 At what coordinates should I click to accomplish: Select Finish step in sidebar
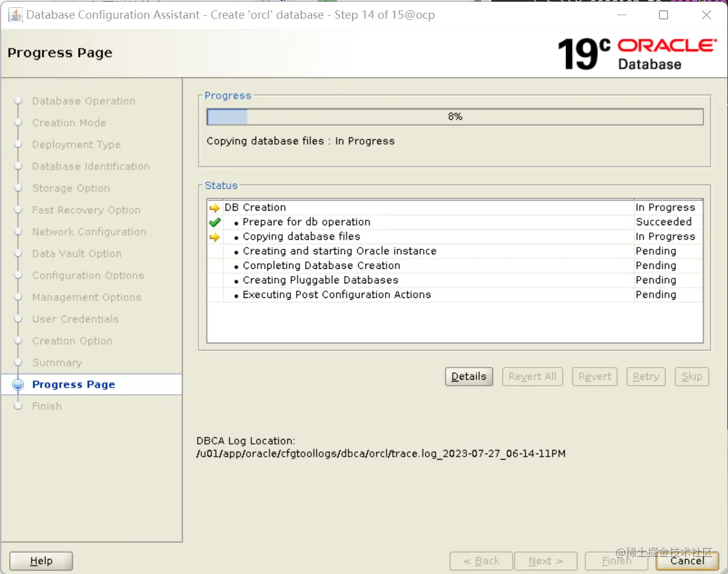[47, 406]
